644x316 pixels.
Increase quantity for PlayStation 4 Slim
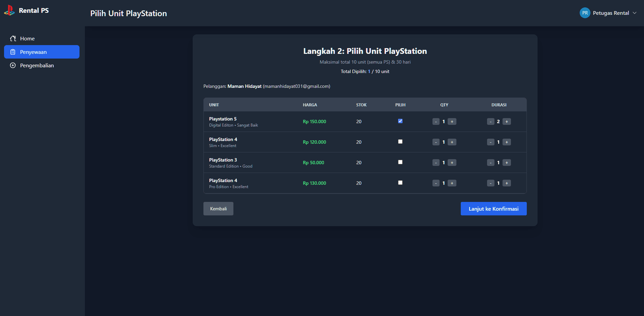click(x=452, y=142)
